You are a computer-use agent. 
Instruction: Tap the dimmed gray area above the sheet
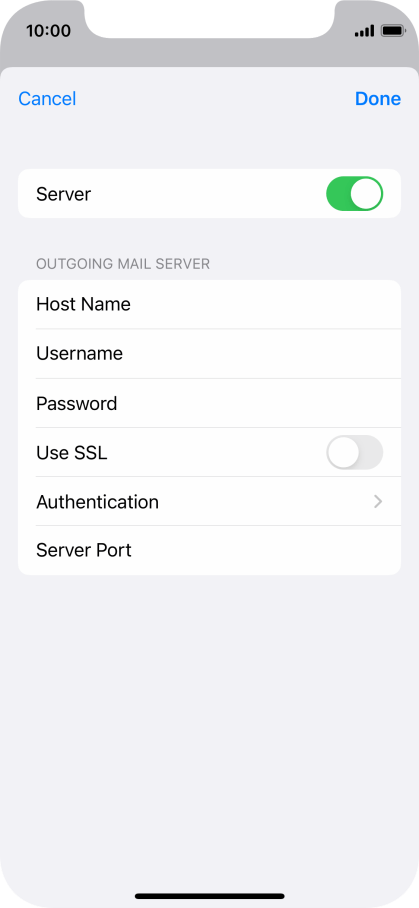point(210,55)
